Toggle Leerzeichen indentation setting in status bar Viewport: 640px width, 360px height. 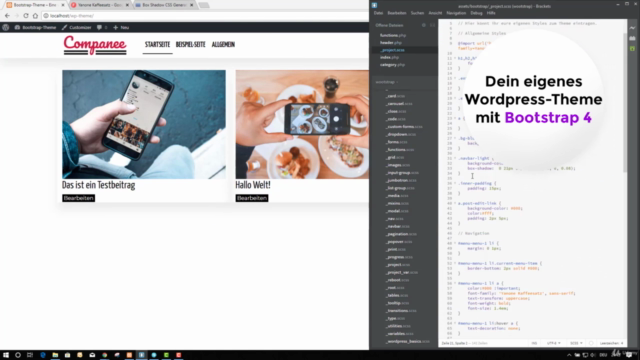611,343
